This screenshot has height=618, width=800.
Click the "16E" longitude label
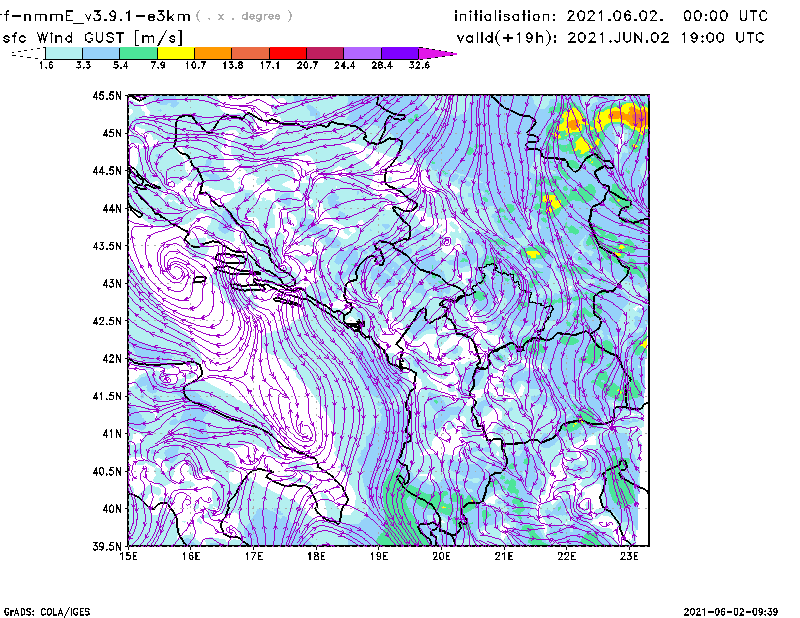point(191,556)
